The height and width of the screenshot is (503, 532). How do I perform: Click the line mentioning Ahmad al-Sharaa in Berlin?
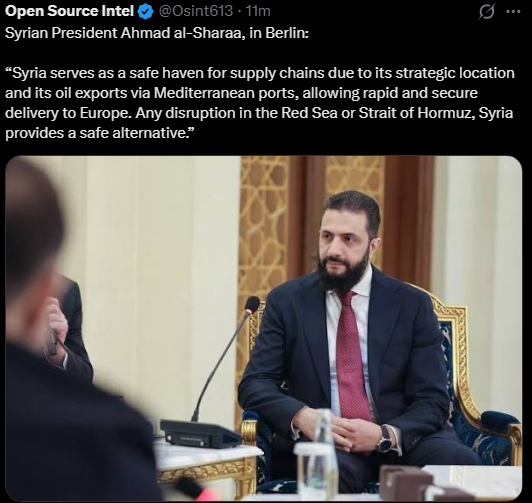pos(157,33)
